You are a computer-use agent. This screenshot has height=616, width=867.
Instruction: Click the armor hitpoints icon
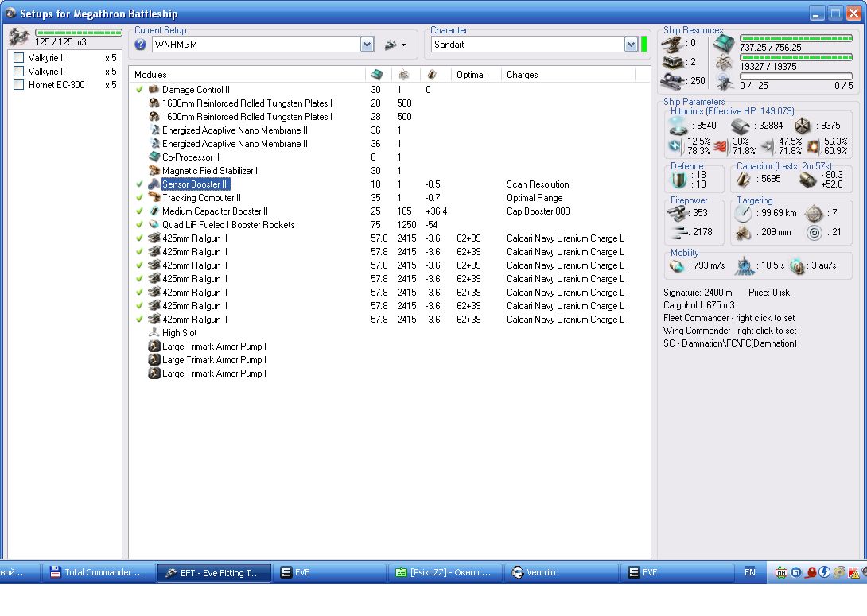[741, 126]
